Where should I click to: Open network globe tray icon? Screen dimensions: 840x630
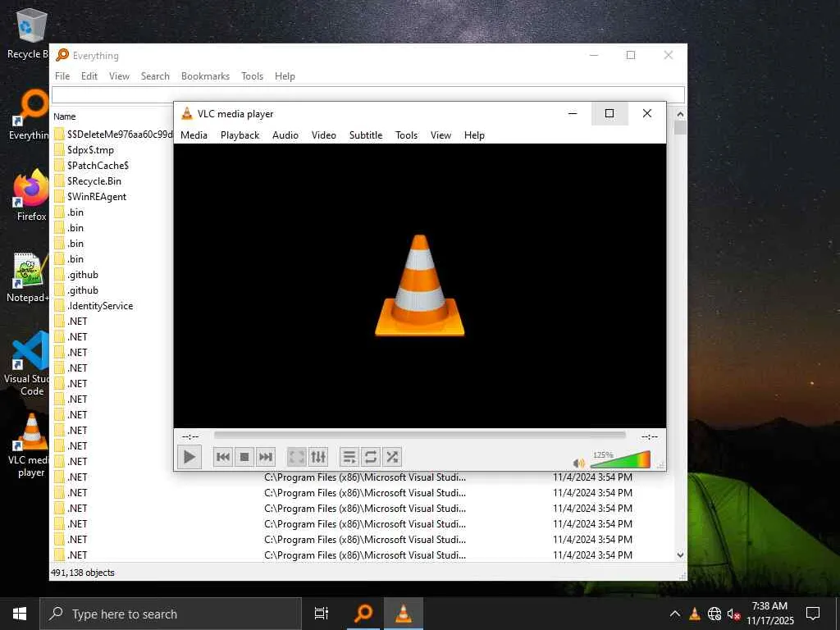pyautogui.click(x=714, y=614)
